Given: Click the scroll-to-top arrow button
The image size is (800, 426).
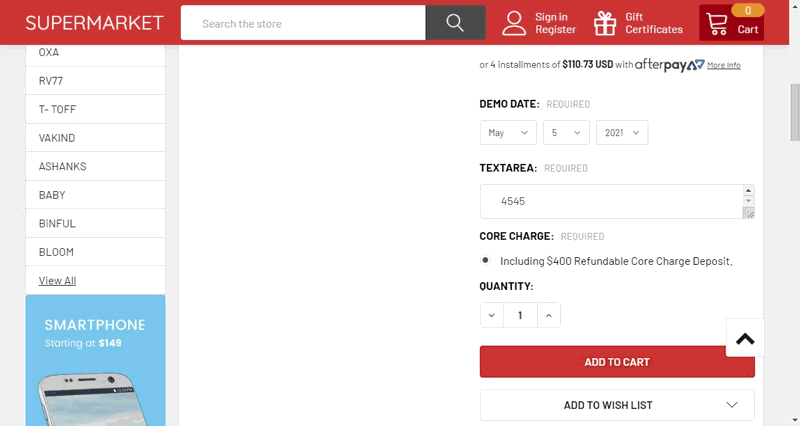Looking at the screenshot, I should click(745, 338).
